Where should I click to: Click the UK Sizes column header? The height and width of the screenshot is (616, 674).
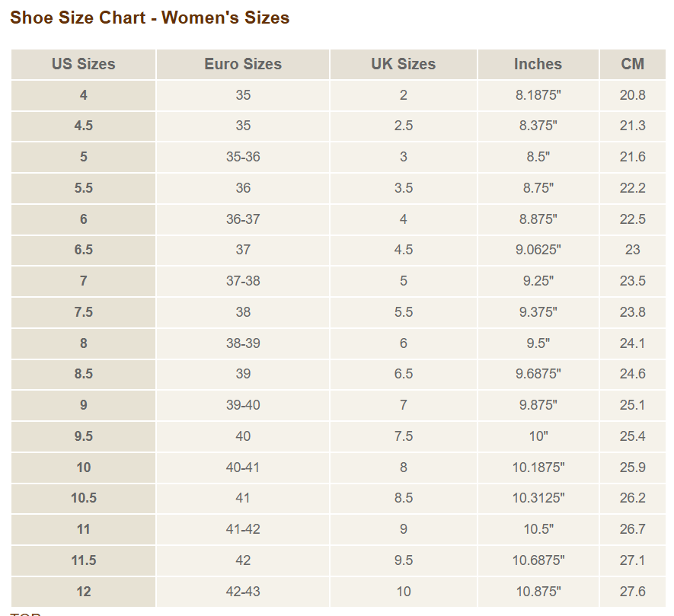pos(403,65)
